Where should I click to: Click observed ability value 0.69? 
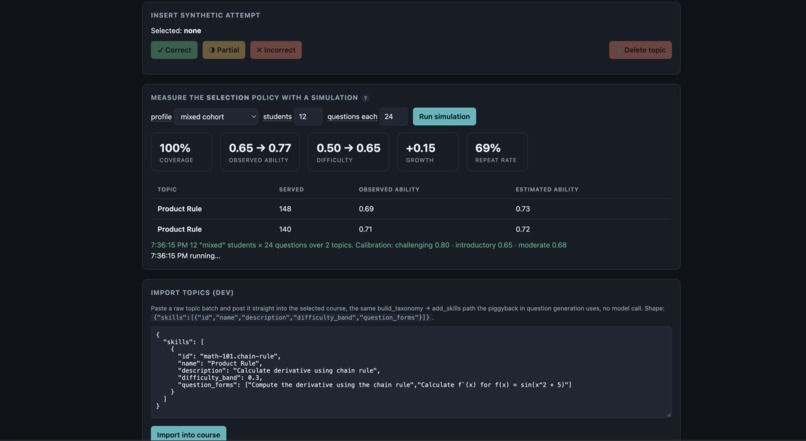[x=366, y=209]
